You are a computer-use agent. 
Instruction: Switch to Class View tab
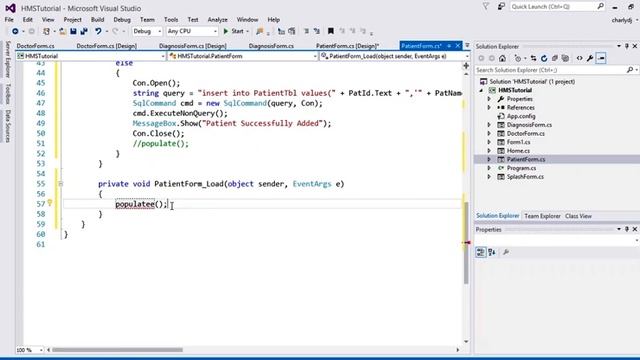[x=578, y=216]
